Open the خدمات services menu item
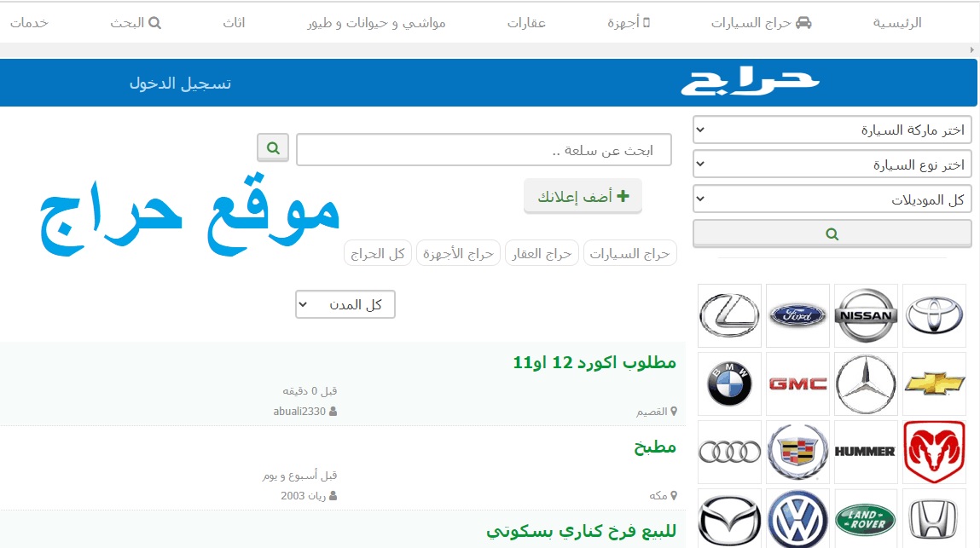Image resolution: width=980 pixels, height=548 pixels. point(29,23)
